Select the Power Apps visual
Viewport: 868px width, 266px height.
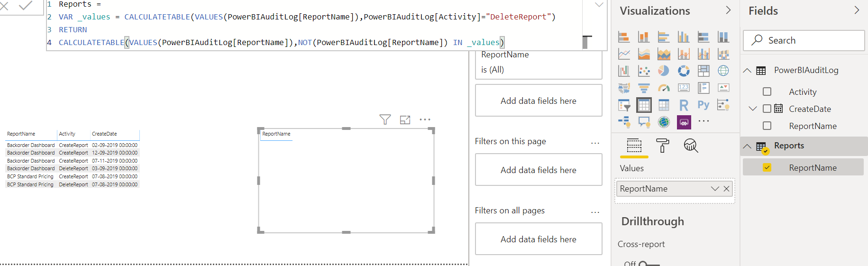coord(684,122)
